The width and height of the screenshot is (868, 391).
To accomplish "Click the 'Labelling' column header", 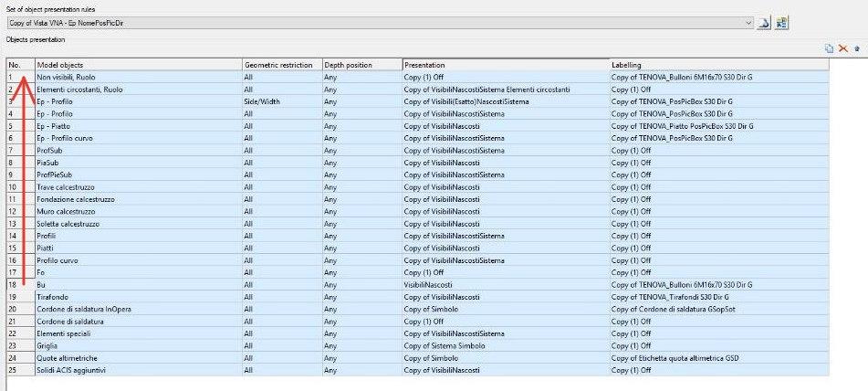I will [719, 65].
